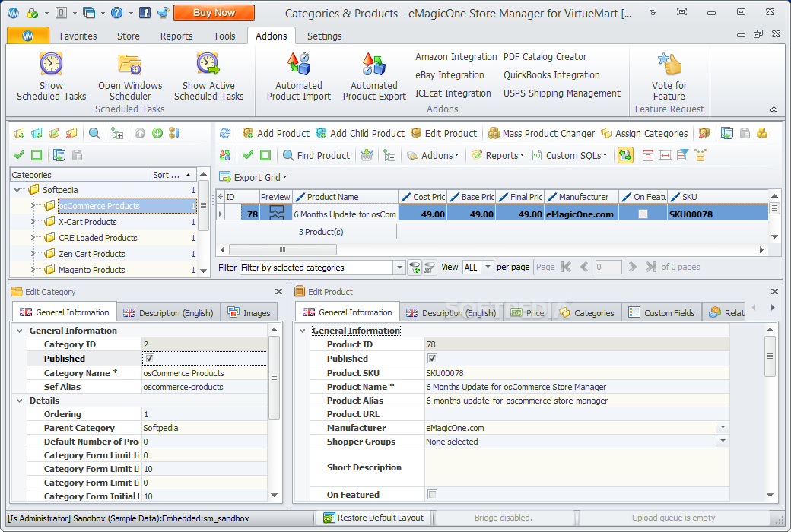791x532 pixels.
Task: Toggle On Featured checkbox in grid row
Action: tap(643, 214)
